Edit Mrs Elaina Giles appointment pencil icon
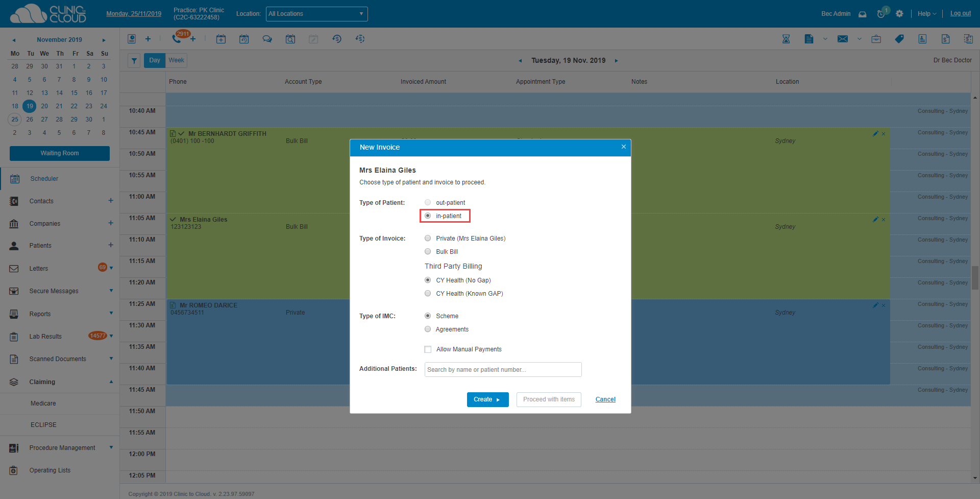 pyautogui.click(x=875, y=219)
